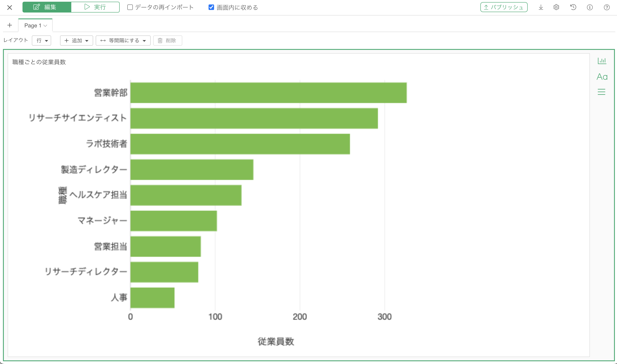This screenshot has width=617, height=364.
Task: Click the ヘルスケア担当 bar
Action: click(x=186, y=195)
